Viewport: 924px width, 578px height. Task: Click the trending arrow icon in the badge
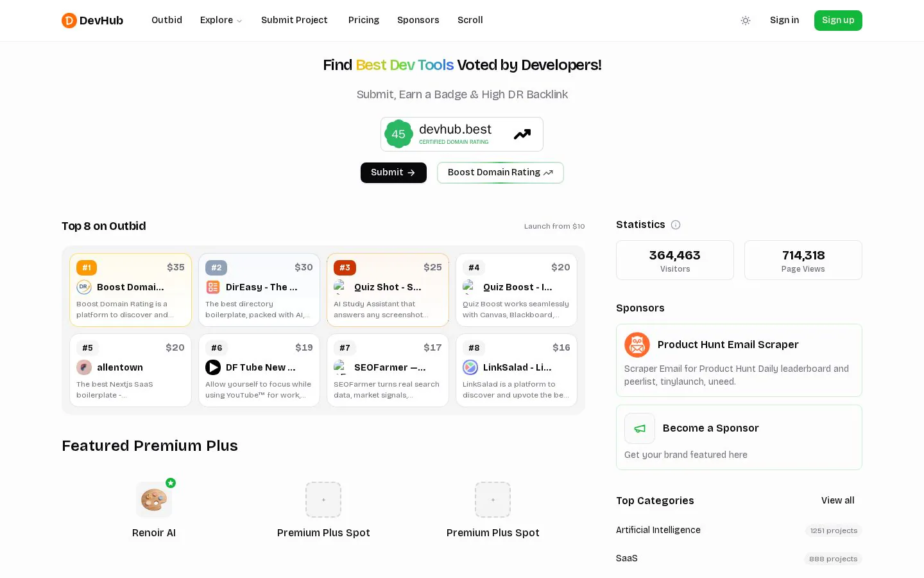click(x=522, y=134)
